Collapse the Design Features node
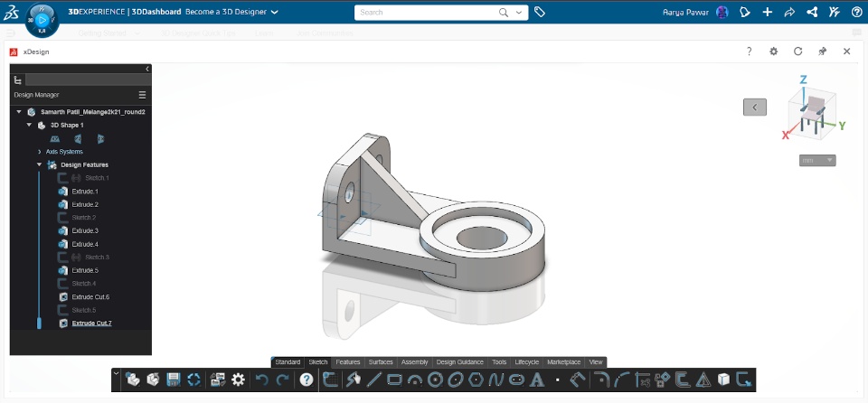The height and width of the screenshot is (403, 868). [39, 165]
